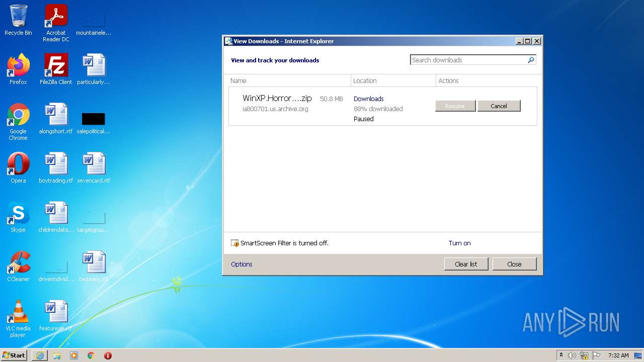
Task: Open VLC media player shortcut
Action: (x=18, y=319)
